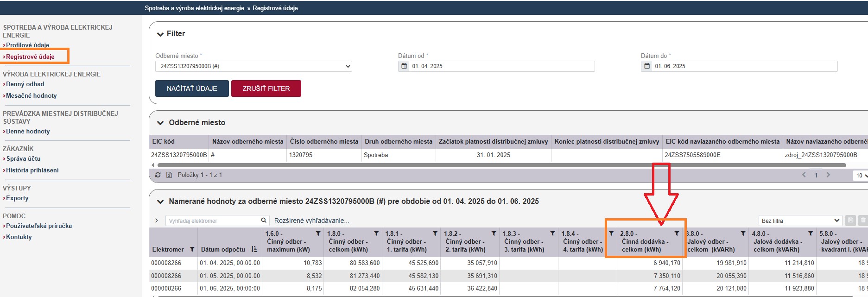Viewport: 868px width, 297px height.
Task: Open História prihlásení in sidebar
Action: (x=32, y=170)
